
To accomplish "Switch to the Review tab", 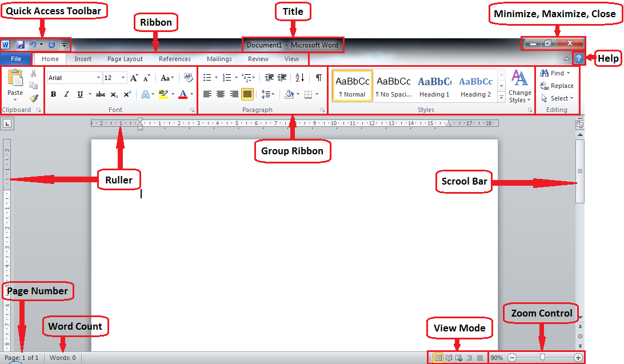I will [258, 59].
